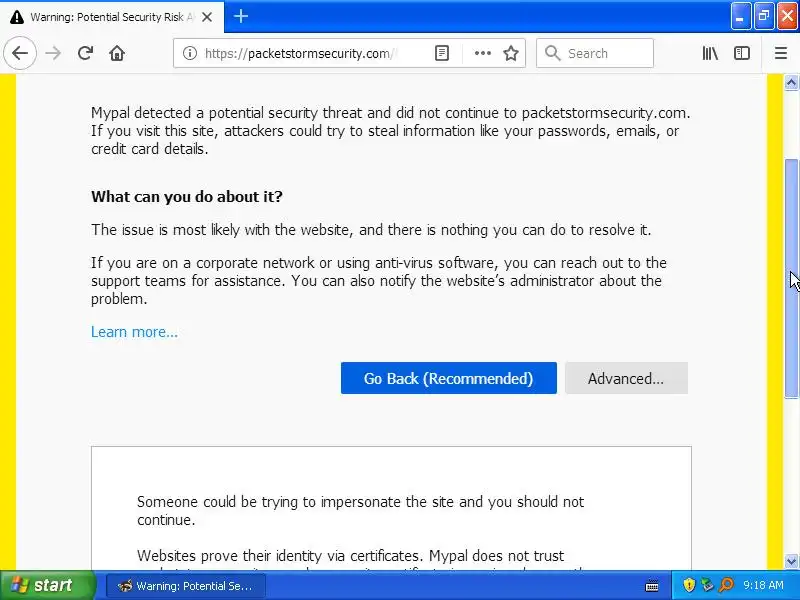Open the home page icon
800x600 pixels.
[x=117, y=53]
